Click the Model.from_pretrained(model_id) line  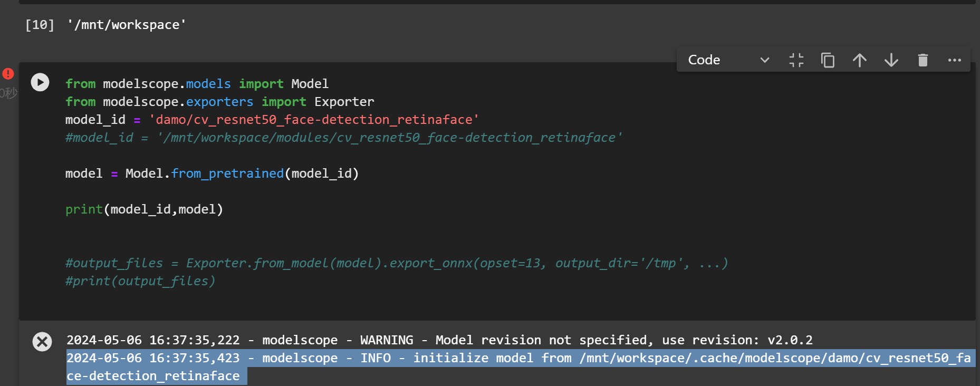point(212,173)
